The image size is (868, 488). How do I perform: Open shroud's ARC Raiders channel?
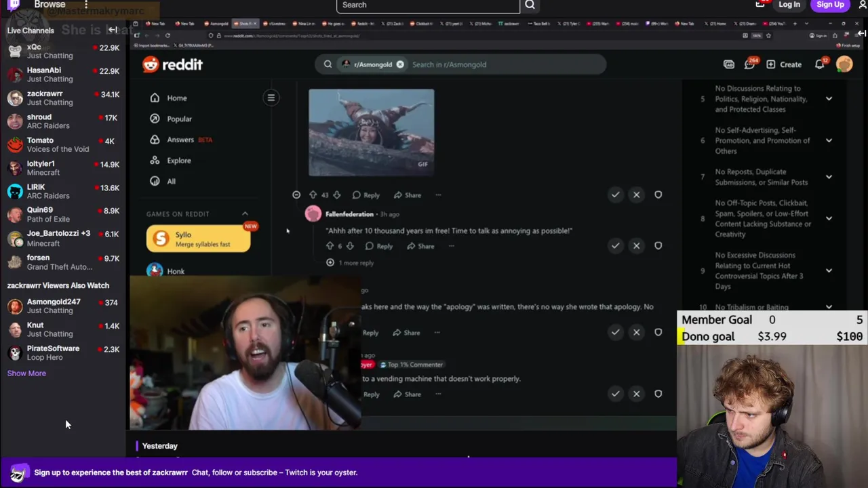pyautogui.click(x=62, y=121)
